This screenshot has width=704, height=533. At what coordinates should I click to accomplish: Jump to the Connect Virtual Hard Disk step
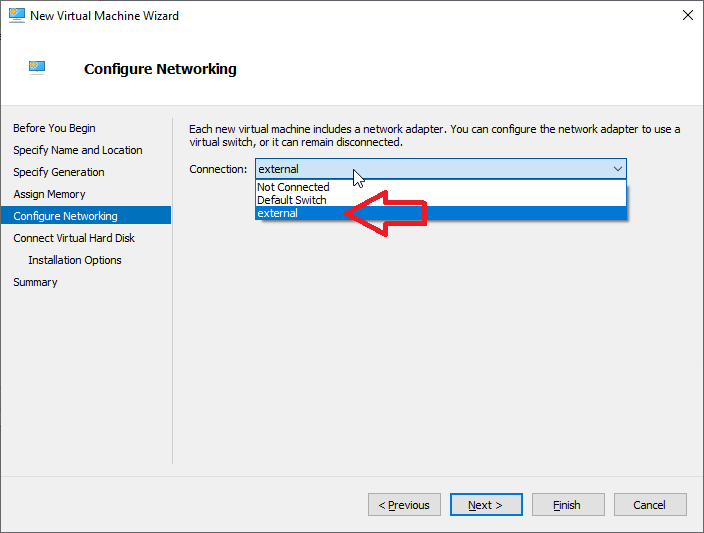pos(74,238)
